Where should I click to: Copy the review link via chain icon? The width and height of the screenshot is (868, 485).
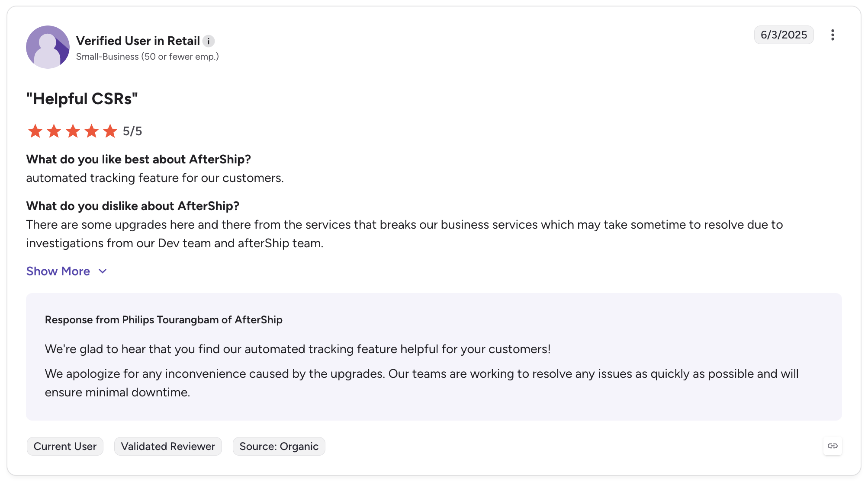tap(833, 446)
